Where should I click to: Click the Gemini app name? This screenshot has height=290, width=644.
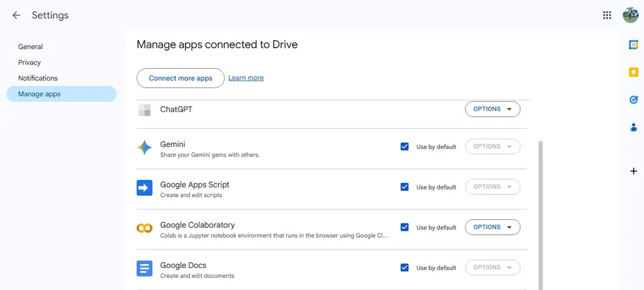(x=173, y=144)
